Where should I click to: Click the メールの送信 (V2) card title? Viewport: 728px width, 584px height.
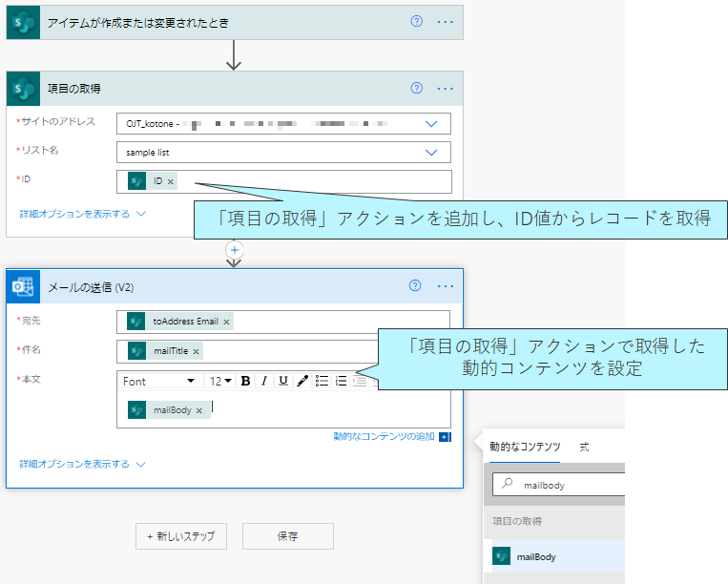pos(91,287)
